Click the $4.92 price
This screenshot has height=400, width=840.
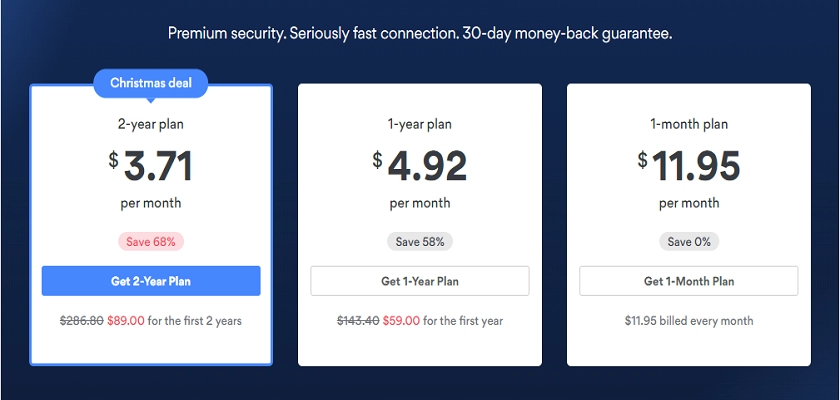coord(419,165)
